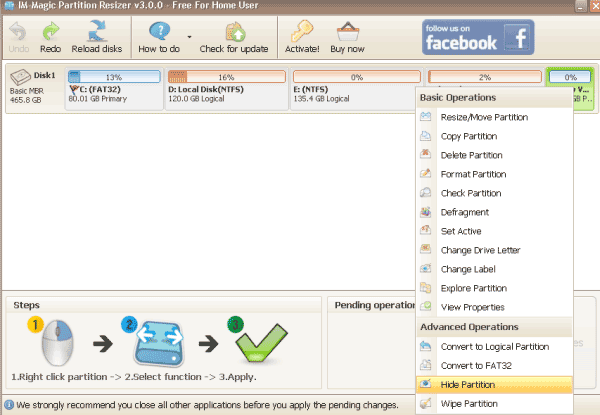This screenshot has width=600, height=415.
Task: Expand the How to do dropdown arrow
Action: (x=189, y=37)
